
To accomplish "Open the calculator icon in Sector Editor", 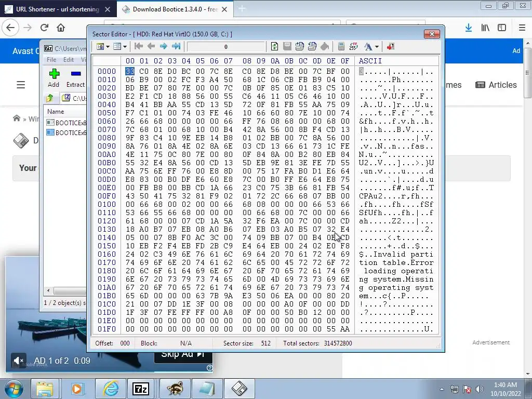I will (x=341, y=46).
